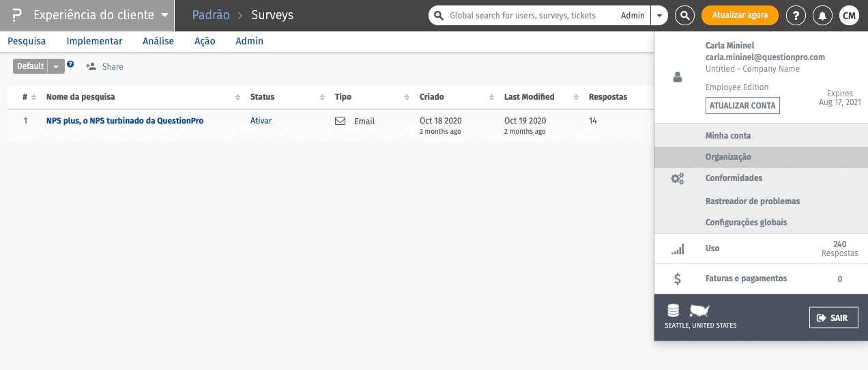Click the user profile silhouette icon

tap(678, 79)
